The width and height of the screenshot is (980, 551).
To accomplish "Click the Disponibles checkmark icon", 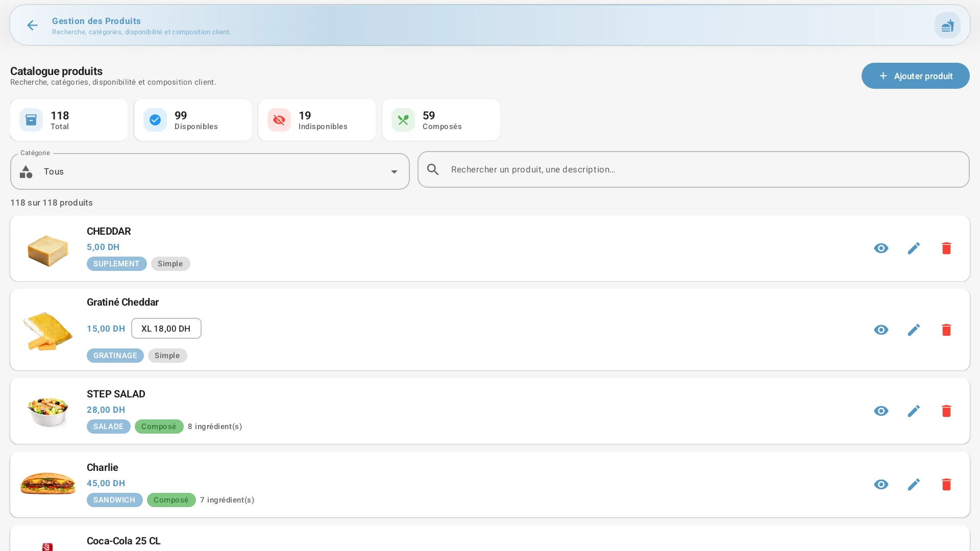I will pyautogui.click(x=155, y=120).
